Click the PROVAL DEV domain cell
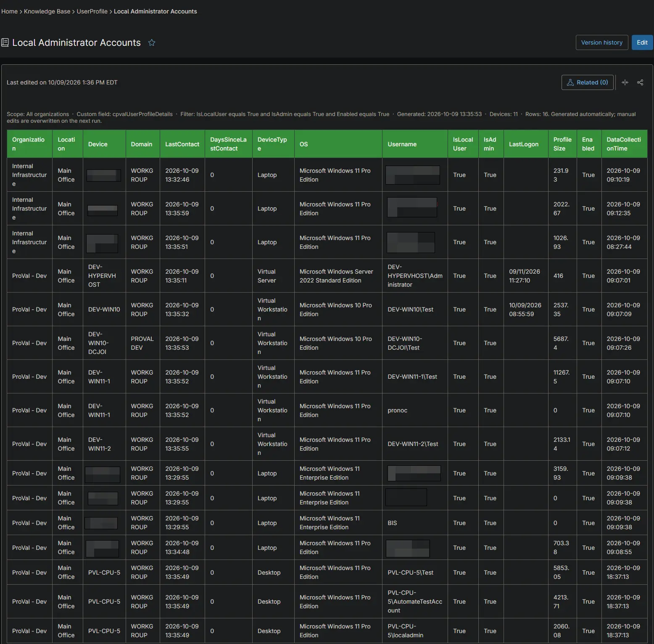 click(x=142, y=343)
